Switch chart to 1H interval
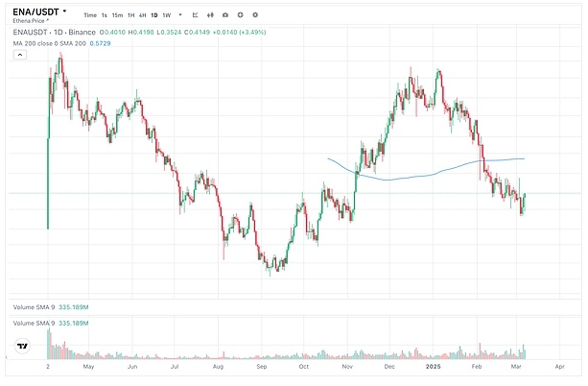588x386 pixels. pyautogui.click(x=130, y=15)
